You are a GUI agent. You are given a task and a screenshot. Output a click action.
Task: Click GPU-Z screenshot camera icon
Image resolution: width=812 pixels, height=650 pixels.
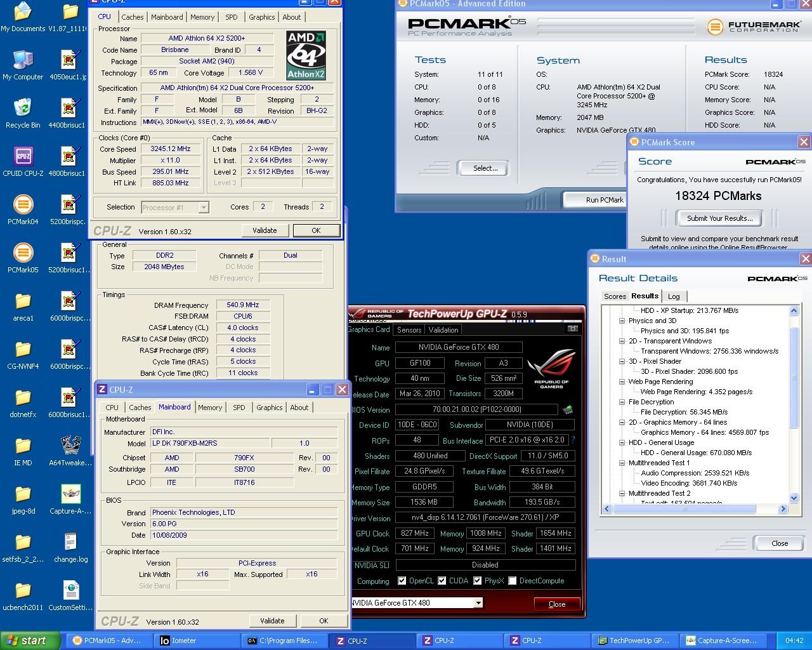pos(573,329)
